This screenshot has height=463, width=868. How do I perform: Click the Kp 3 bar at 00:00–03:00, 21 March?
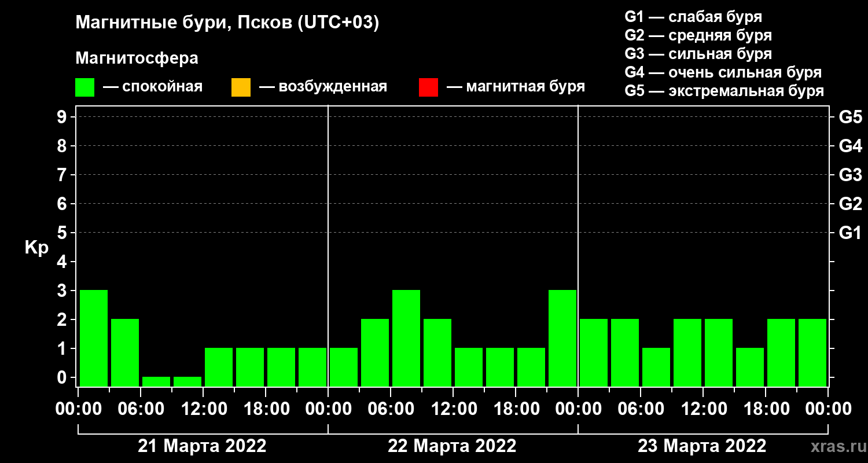click(x=94, y=338)
